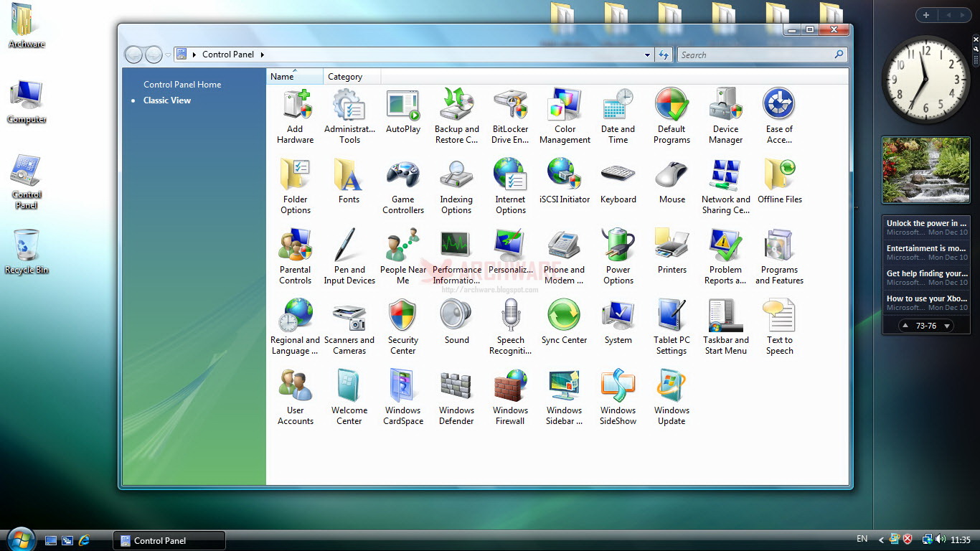Open Sync Center
Screen dimensions: 980x551
coord(565,322)
